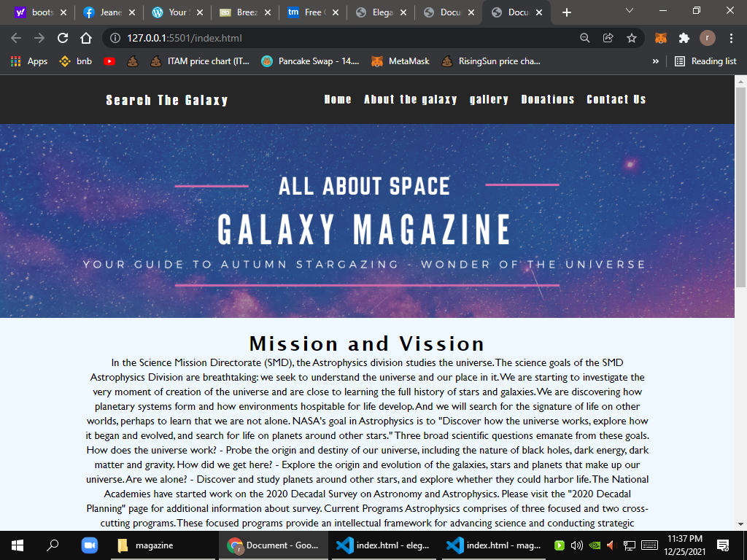Image resolution: width=747 pixels, height=560 pixels.
Task: Click the zoom magnifier icon in address bar
Action: point(584,38)
